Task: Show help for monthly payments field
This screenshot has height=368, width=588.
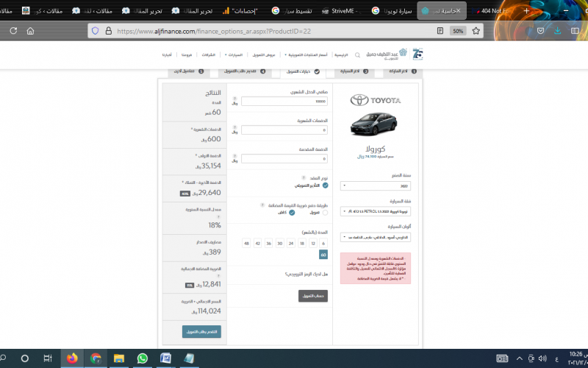Action: point(234,127)
